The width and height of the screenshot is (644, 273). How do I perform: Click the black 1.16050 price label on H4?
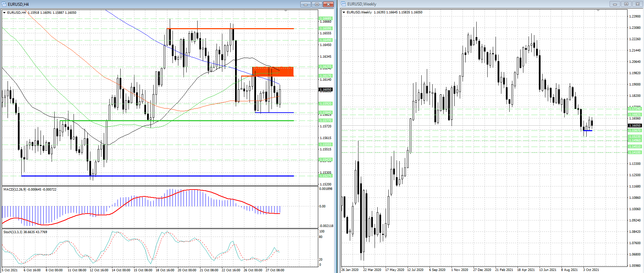point(325,89)
